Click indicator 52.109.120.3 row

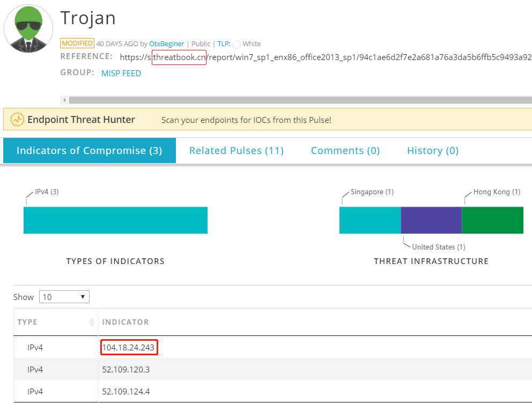pyautogui.click(x=273, y=369)
